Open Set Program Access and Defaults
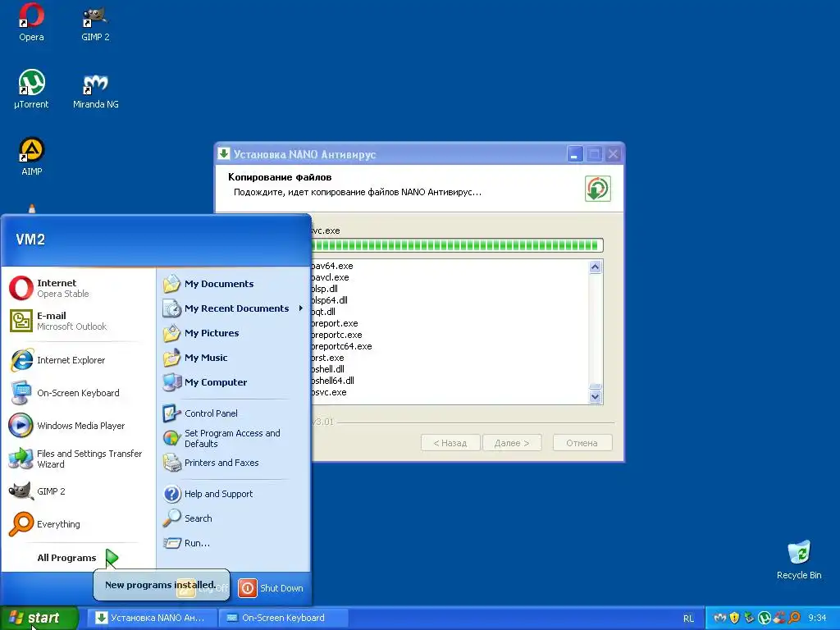This screenshot has width=840, height=630. tap(232, 438)
